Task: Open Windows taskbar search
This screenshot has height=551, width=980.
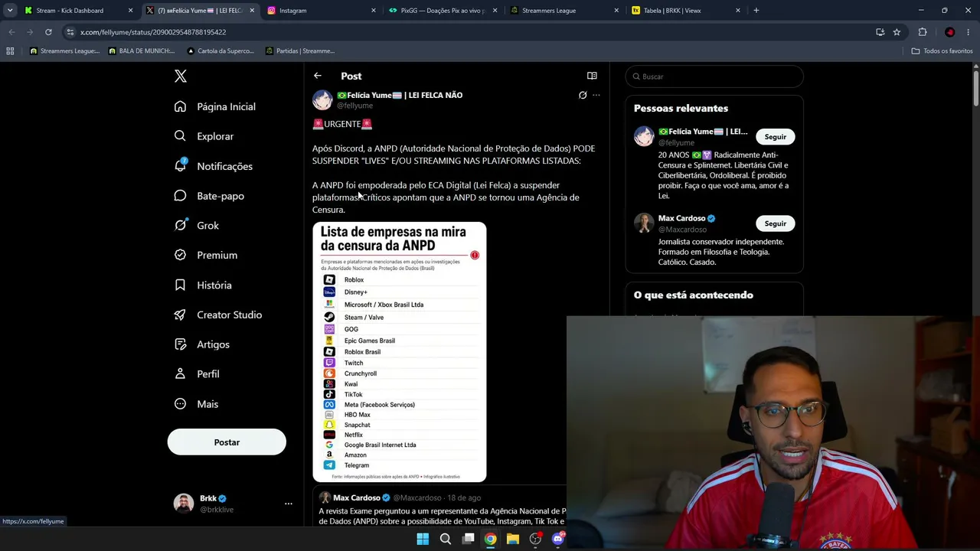Action: tap(446, 539)
